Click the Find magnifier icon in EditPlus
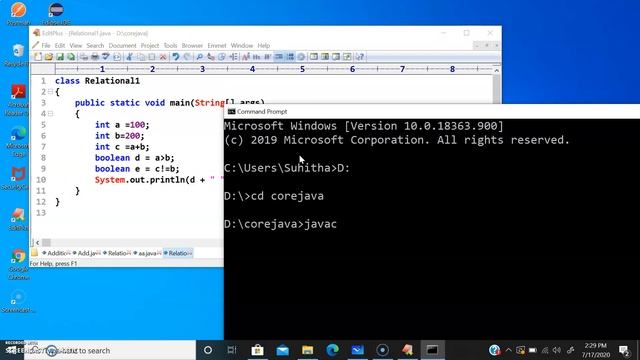640x360 pixels. coord(200,57)
